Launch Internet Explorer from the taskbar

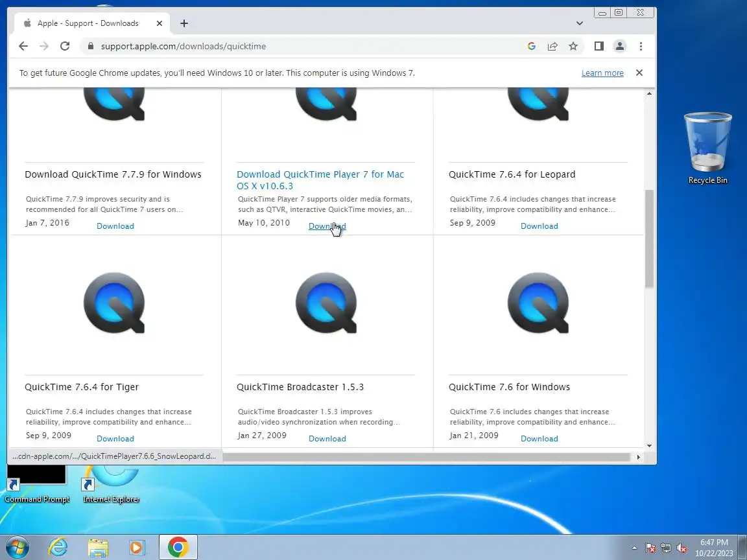(58, 547)
